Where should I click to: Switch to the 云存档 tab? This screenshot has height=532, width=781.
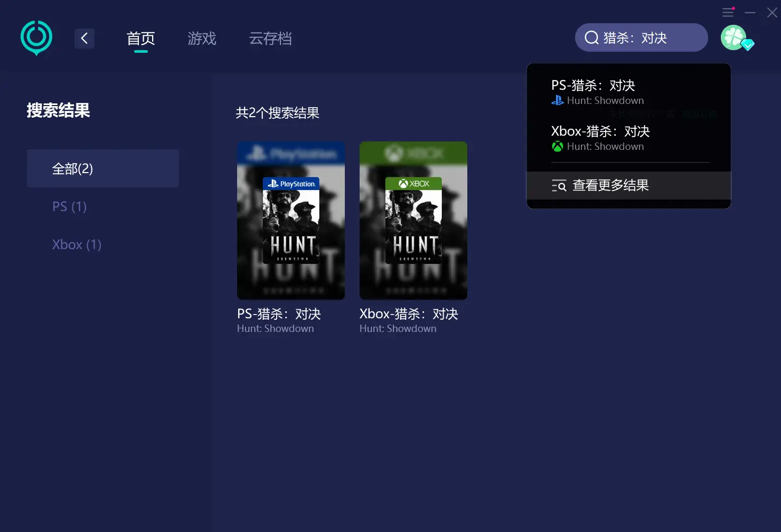[270, 39]
